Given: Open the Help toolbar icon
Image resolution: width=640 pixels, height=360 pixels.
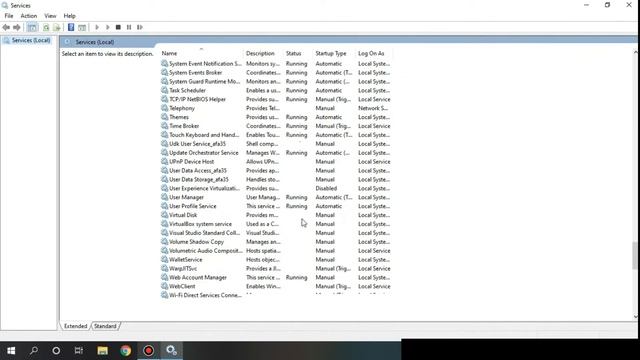Looking at the screenshot, I should (71, 27).
